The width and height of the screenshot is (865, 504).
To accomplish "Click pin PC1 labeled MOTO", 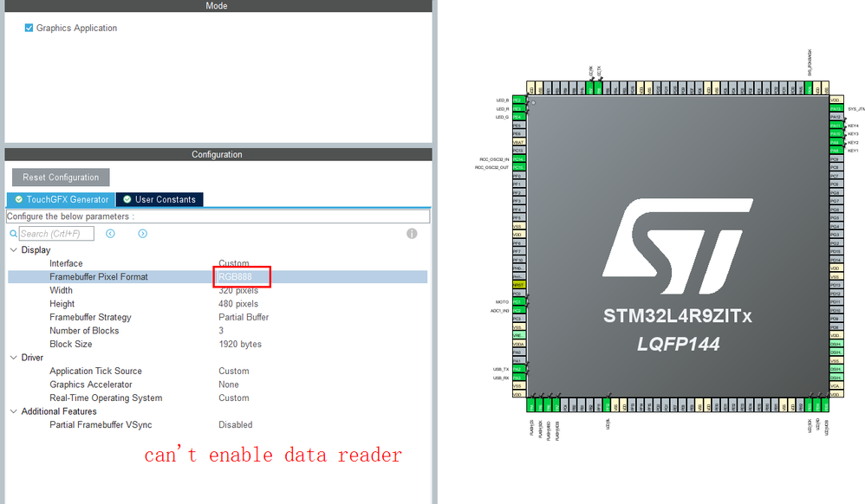I will [x=518, y=301].
